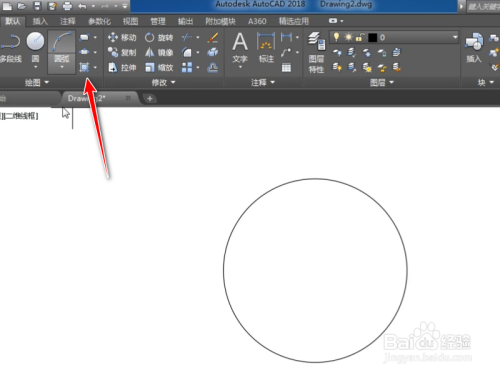Switch to the 视图 ribbon tab
This screenshot has width=500, height=375.
pos(130,21)
